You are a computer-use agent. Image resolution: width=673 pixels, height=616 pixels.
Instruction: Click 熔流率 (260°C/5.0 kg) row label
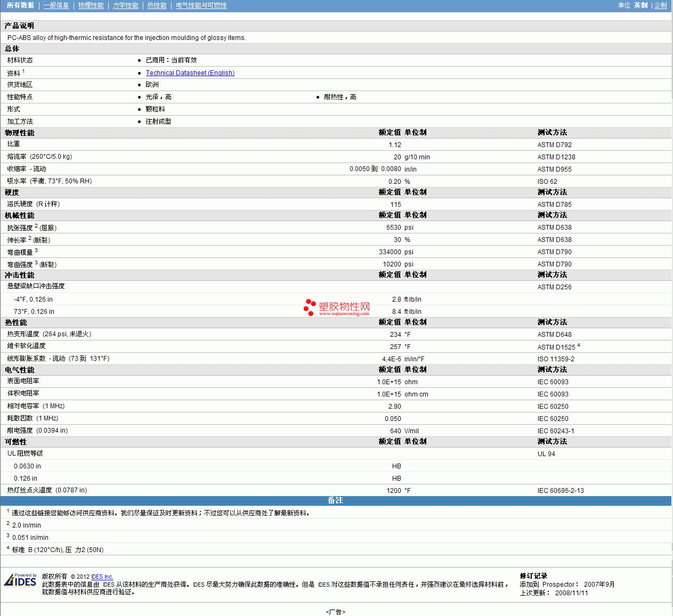39,157
